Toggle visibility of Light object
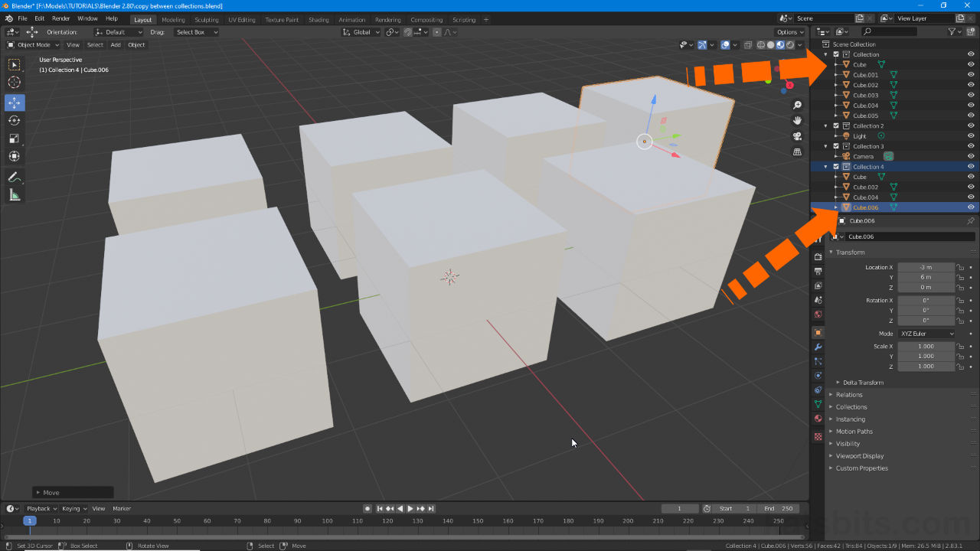 [x=971, y=136]
